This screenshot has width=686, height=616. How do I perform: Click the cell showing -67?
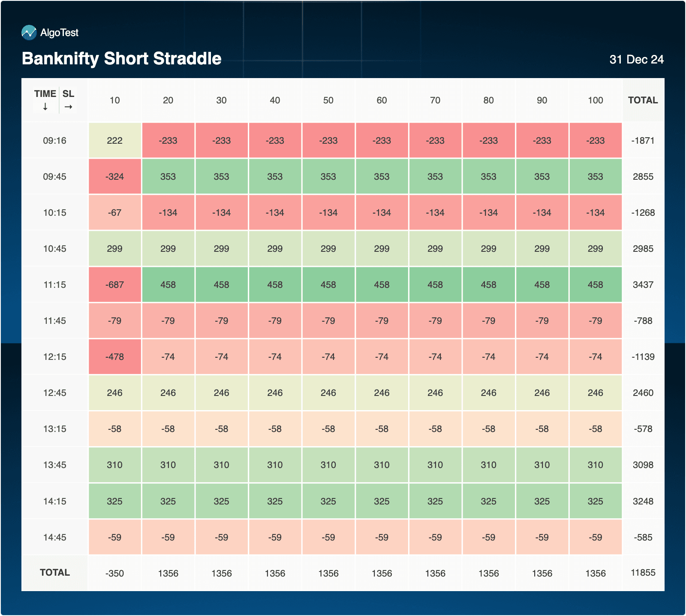[x=114, y=213]
